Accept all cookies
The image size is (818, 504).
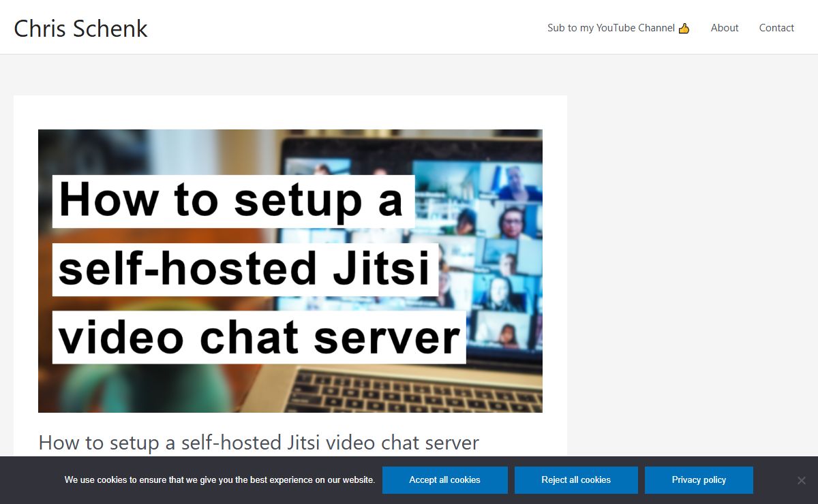point(444,480)
